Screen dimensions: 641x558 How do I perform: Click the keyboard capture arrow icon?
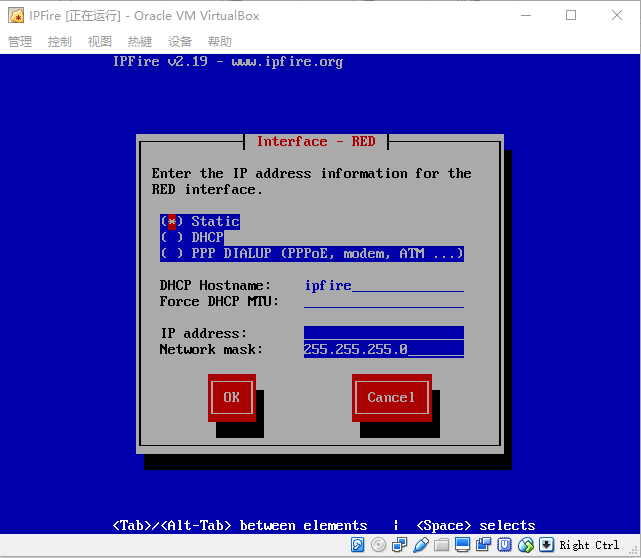pyautogui.click(x=547, y=545)
